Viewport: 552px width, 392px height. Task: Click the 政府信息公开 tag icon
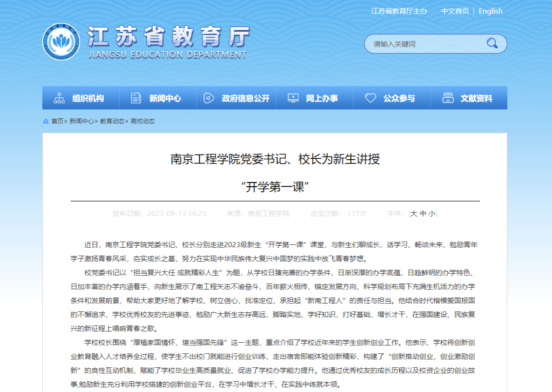coord(209,98)
